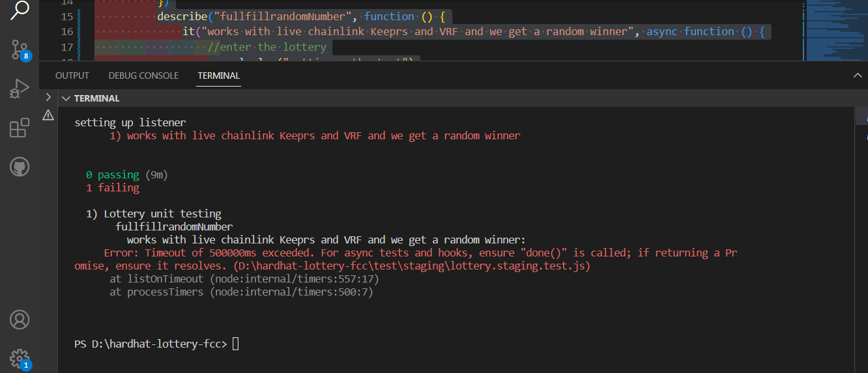Click the 'PS D:\hardhat-lottery-fcc>' prompt text
This screenshot has width=868, height=373.
tap(151, 344)
